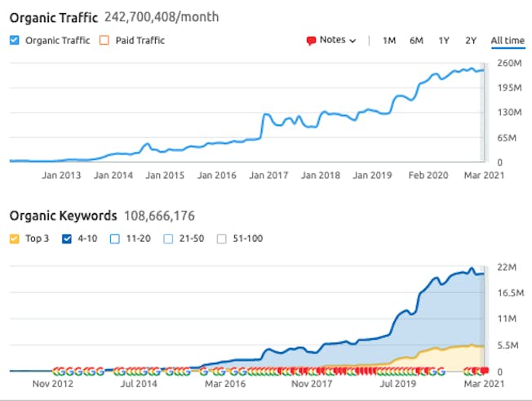Click the red note marker at keywords chart end

pyautogui.click(x=485, y=371)
